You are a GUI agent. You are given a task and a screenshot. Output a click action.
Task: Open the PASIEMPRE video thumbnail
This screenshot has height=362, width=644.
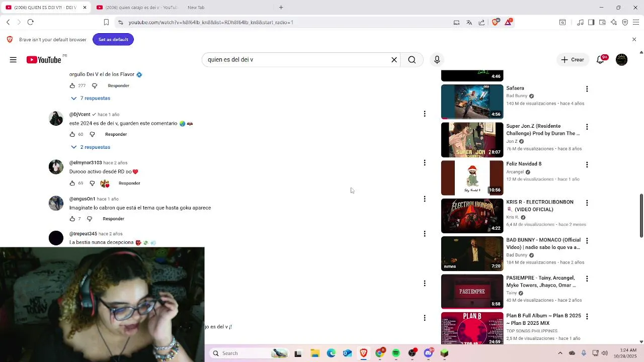pos(472,292)
